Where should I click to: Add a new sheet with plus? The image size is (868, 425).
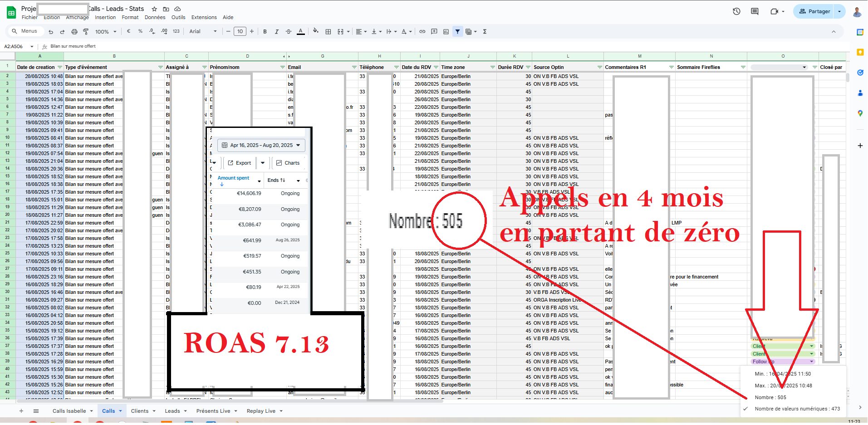pyautogui.click(x=21, y=411)
